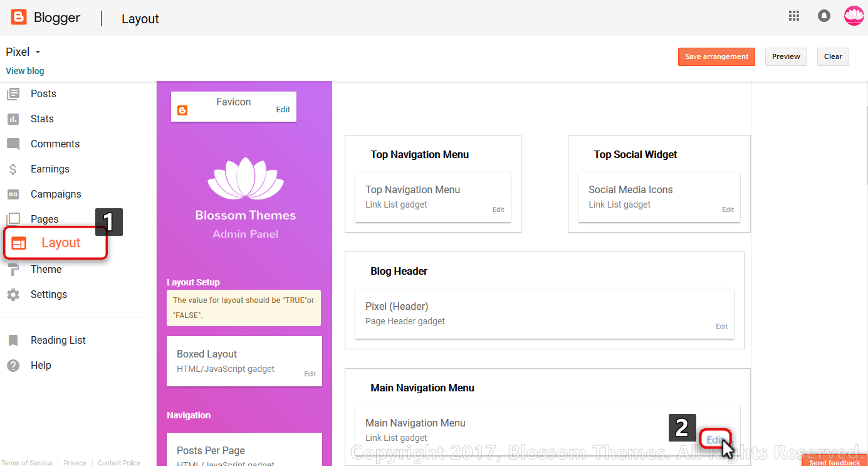This screenshot has height=466, width=868.
Task: Click the 'Blog Header' section heading
Action: (399, 272)
